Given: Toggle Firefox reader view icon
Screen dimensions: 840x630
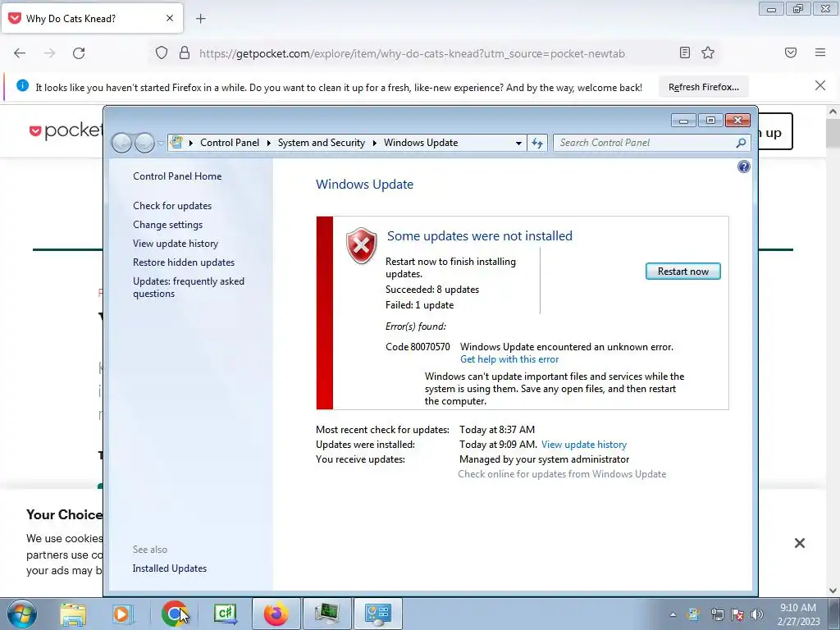Looking at the screenshot, I should [x=685, y=52].
